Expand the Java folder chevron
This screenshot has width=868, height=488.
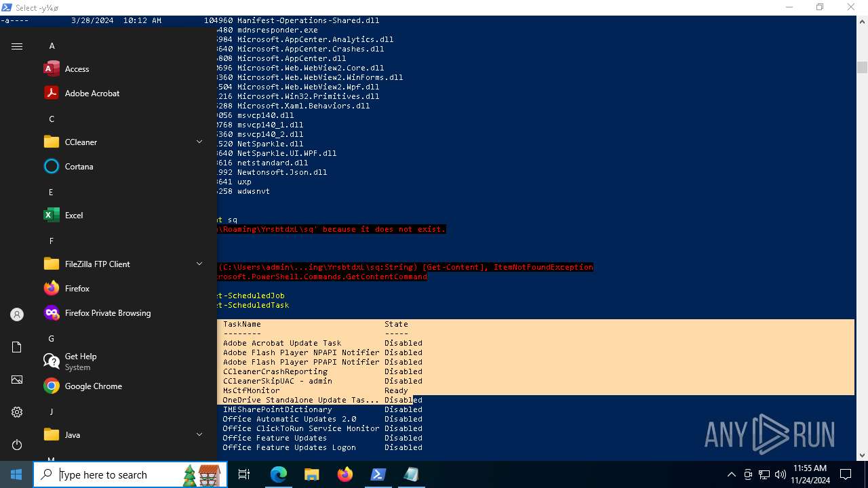[x=199, y=434]
